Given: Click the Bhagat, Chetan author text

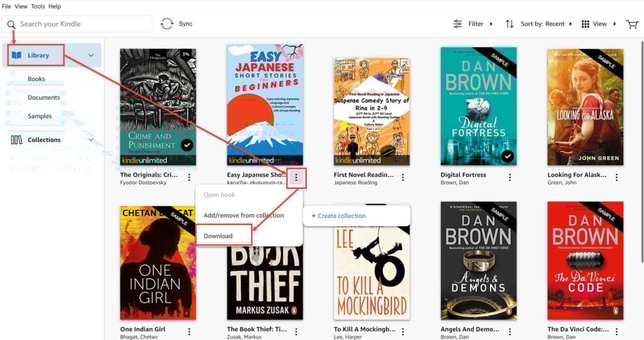Looking at the screenshot, I should pyautogui.click(x=139, y=337).
